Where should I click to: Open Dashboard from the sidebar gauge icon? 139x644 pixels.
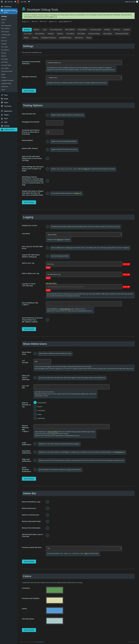(2, 7)
